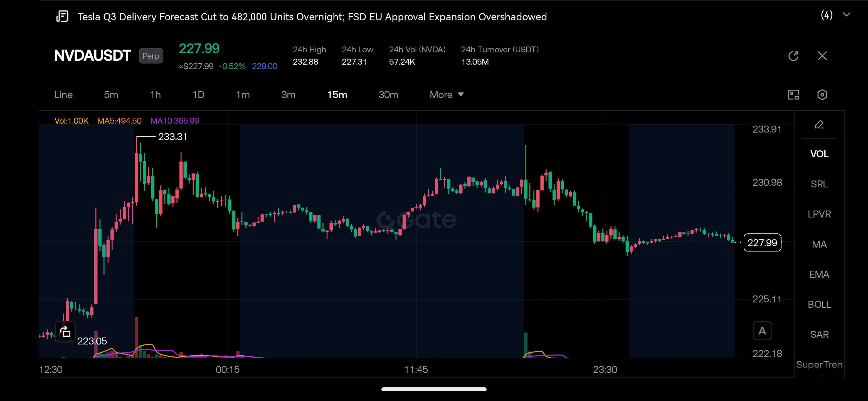Select the 1h timeframe
Image resolution: width=868 pixels, height=401 pixels.
click(x=155, y=95)
